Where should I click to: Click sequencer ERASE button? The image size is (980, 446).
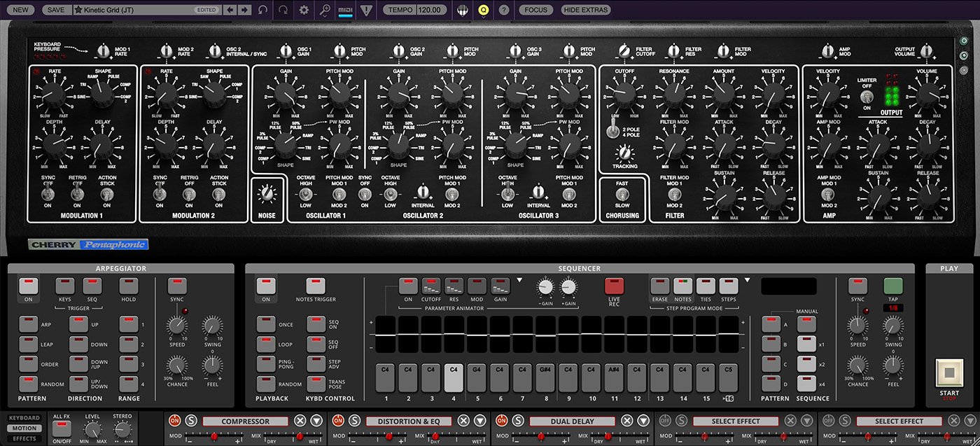click(x=659, y=286)
